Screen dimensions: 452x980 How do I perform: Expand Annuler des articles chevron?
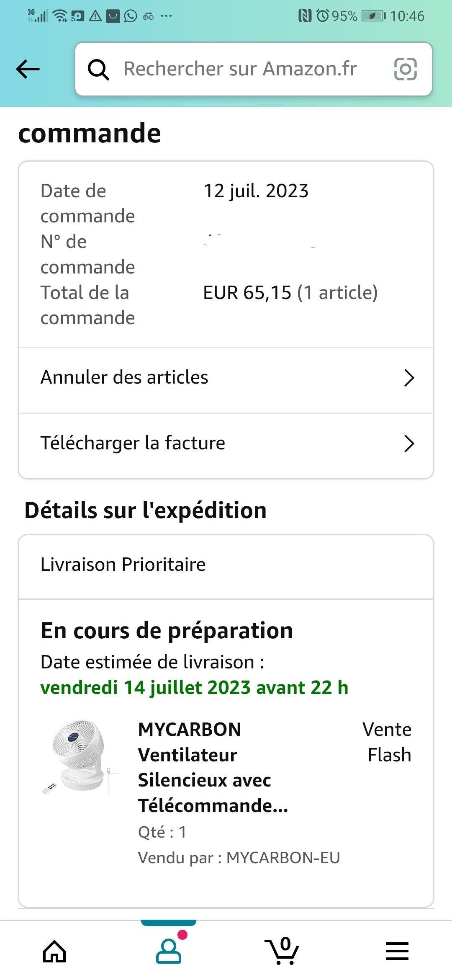[x=409, y=378]
